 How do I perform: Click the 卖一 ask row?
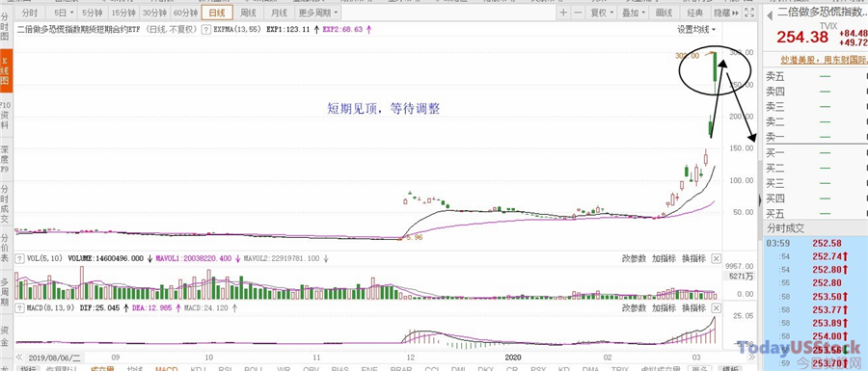pyautogui.click(x=816, y=137)
